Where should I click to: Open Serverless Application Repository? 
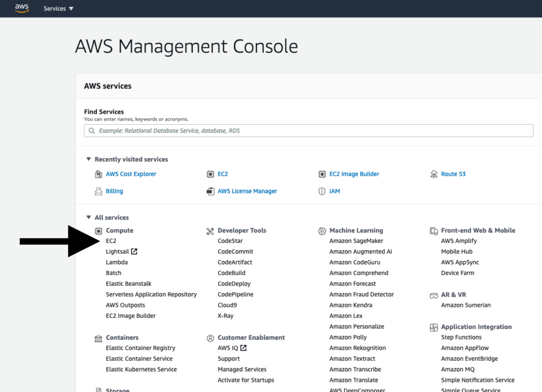tap(151, 294)
